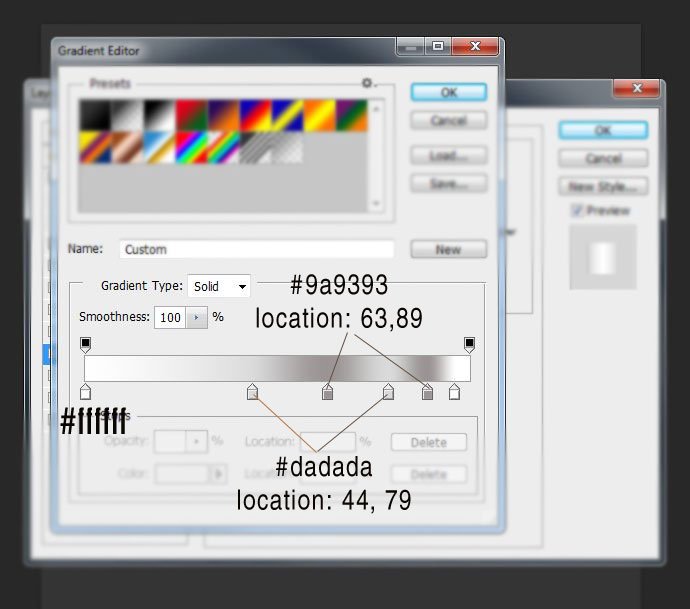Select the violet, green, orange gradient preset
This screenshot has height=609, width=690.
(352, 116)
